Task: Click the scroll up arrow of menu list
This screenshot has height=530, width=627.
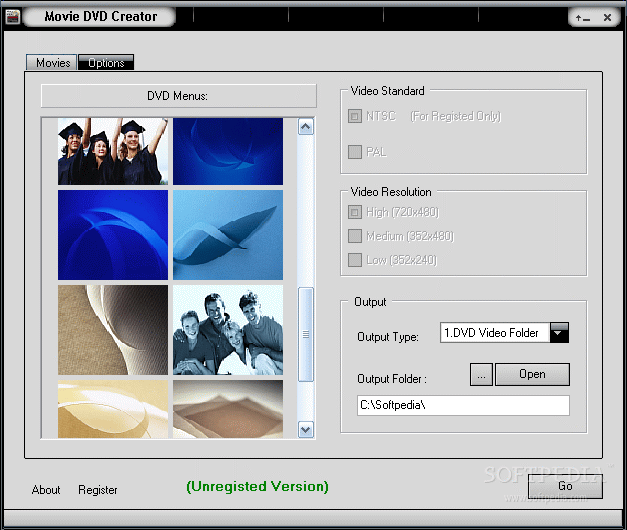Action: [306, 127]
